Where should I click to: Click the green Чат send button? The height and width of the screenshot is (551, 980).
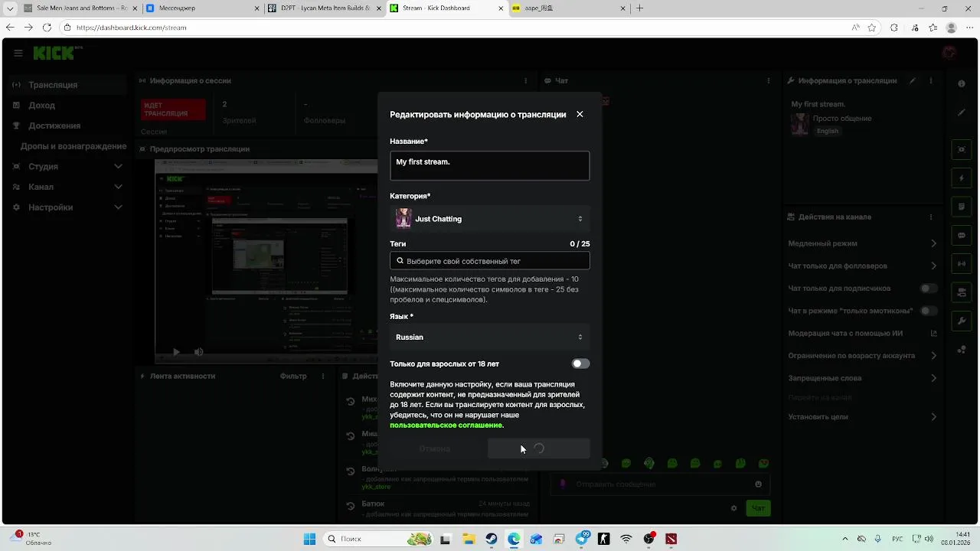pyautogui.click(x=758, y=508)
